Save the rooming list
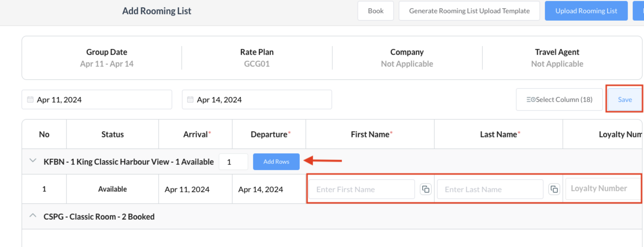 (624, 99)
